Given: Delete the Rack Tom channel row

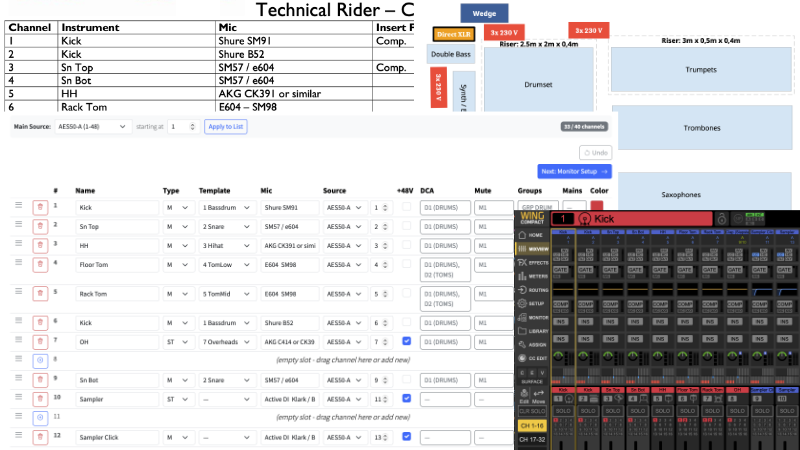Looking at the screenshot, I should tap(40, 294).
